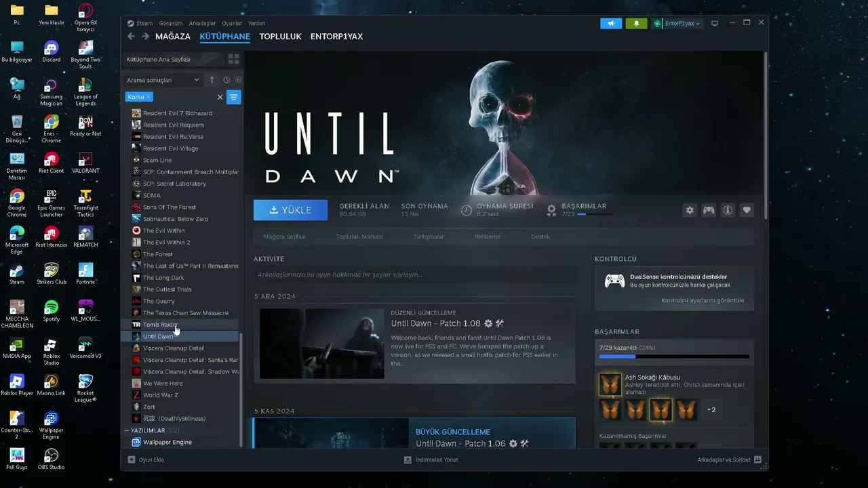Open OBS Studio desktop icon
Viewport: 868px width, 488px height.
tap(51, 458)
